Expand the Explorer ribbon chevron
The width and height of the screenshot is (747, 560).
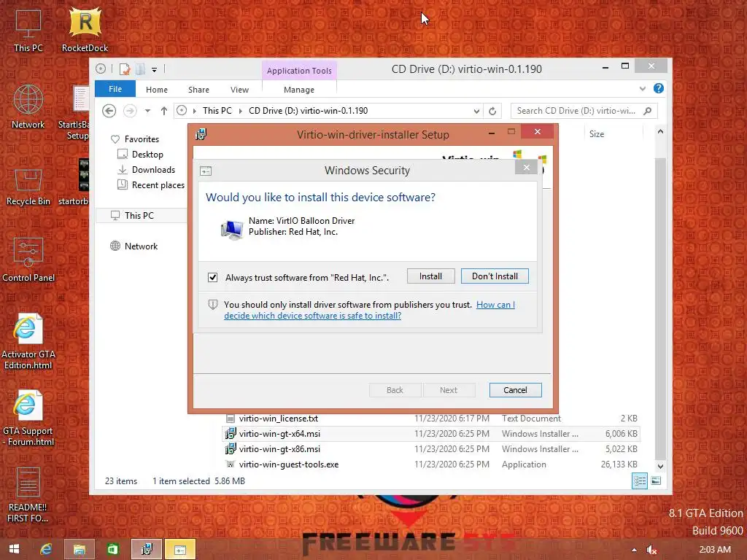click(643, 88)
